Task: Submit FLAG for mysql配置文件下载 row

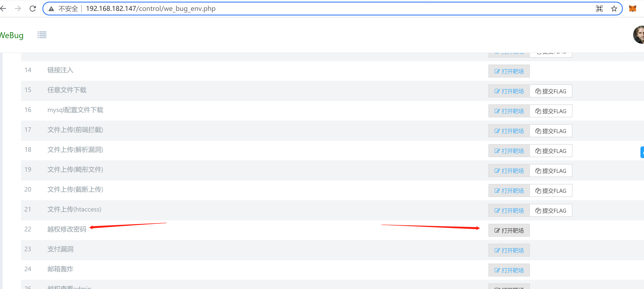Action: [550, 111]
